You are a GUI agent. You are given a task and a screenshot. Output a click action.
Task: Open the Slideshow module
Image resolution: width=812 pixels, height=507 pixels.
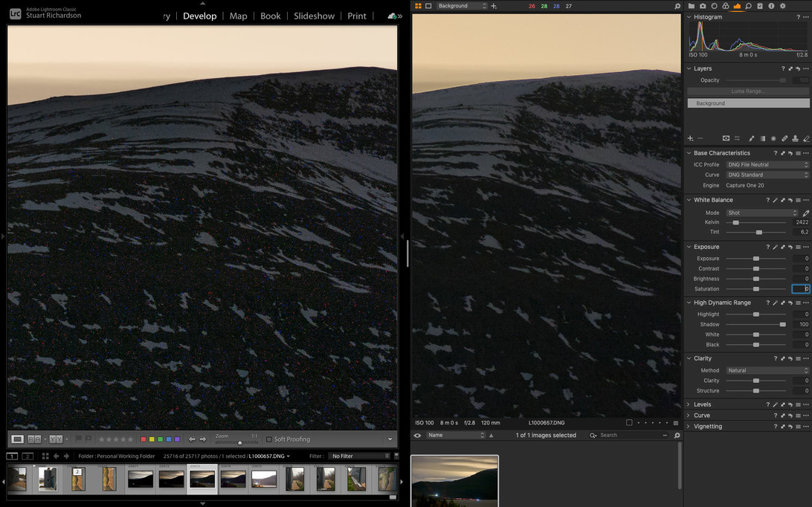[314, 16]
